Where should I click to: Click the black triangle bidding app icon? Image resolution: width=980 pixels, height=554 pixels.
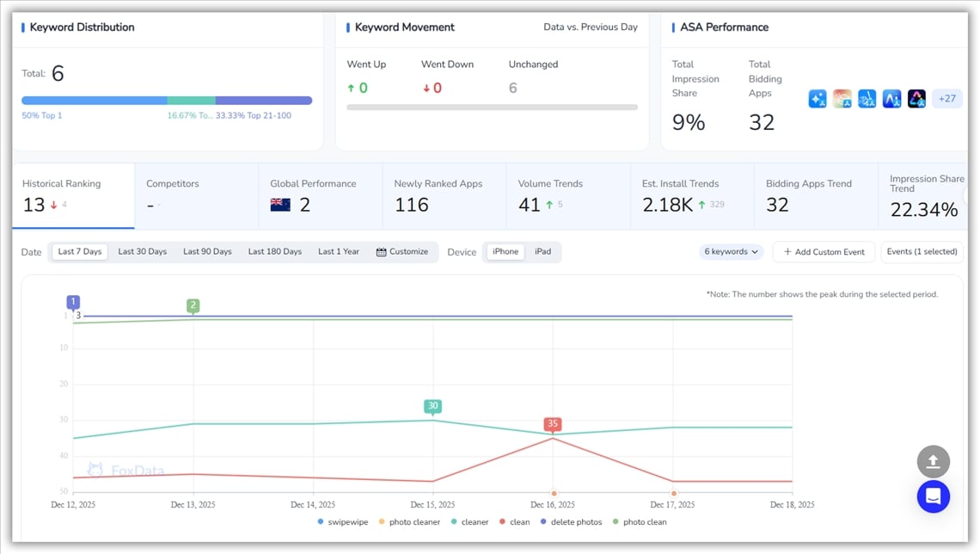click(916, 99)
